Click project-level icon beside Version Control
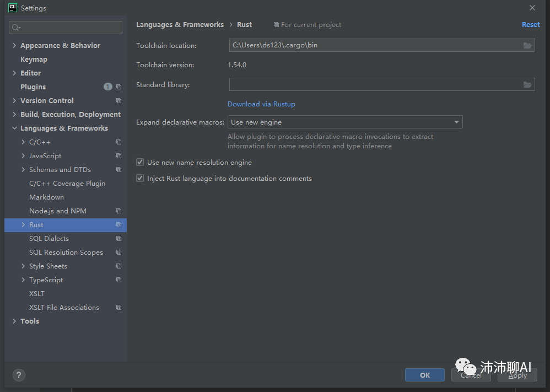 click(x=118, y=101)
